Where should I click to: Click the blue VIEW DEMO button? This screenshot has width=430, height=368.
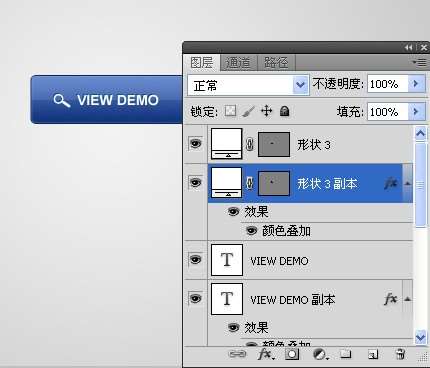[107, 99]
